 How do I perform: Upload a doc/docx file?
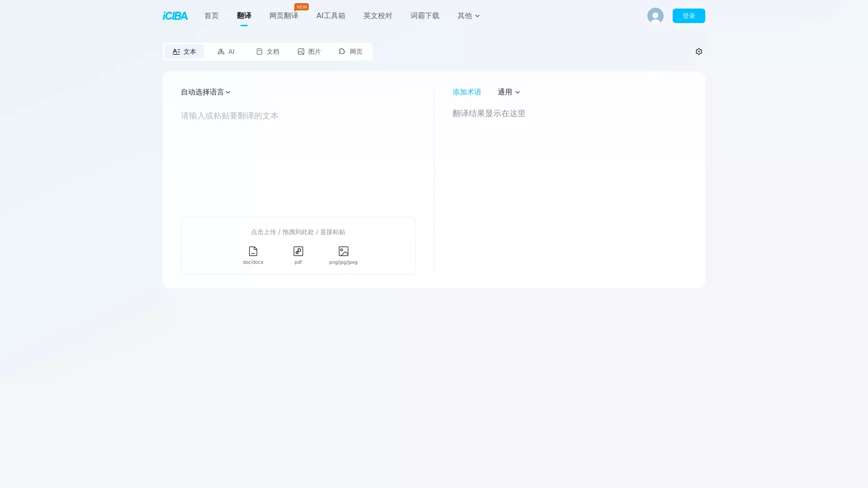pyautogui.click(x=253, y=254)
